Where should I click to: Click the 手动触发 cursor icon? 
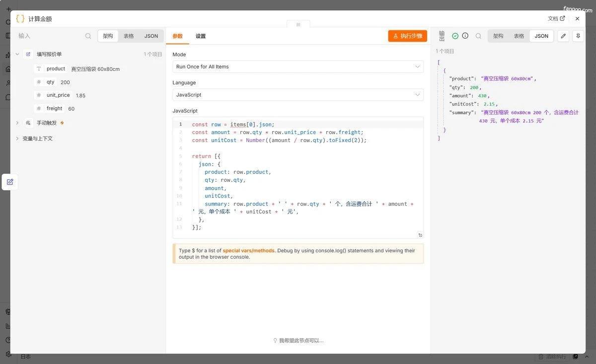tap(28, 123)
